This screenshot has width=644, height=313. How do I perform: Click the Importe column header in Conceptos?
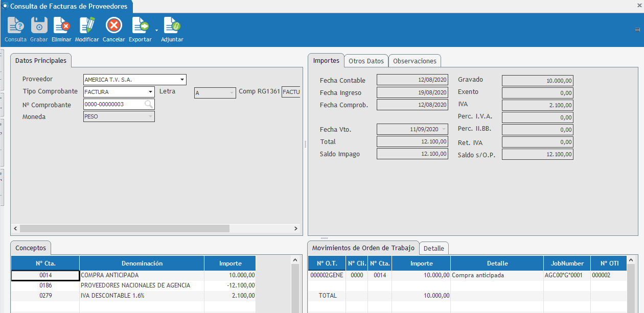[230, 263]
